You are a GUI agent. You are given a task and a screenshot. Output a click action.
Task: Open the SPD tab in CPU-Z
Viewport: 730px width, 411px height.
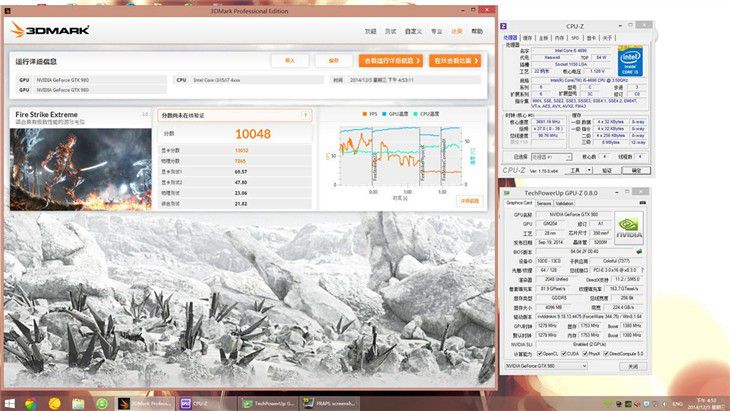[x=575, y=38]
